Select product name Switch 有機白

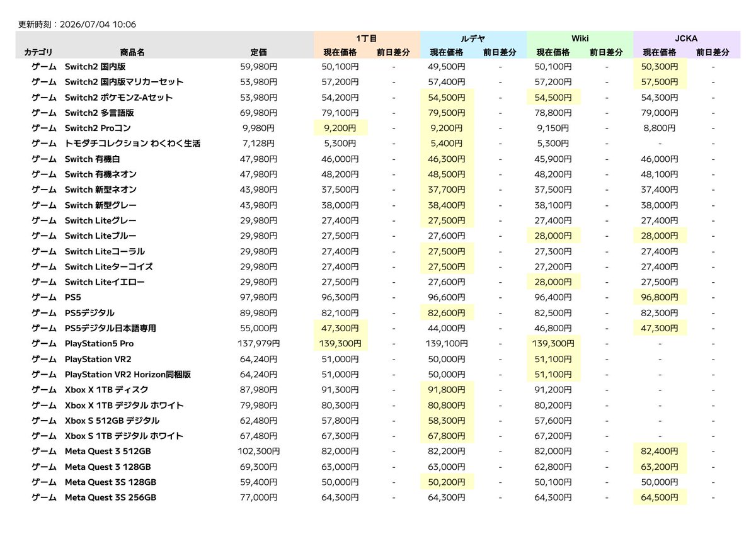pyautogui.click(x=92, y=159)
